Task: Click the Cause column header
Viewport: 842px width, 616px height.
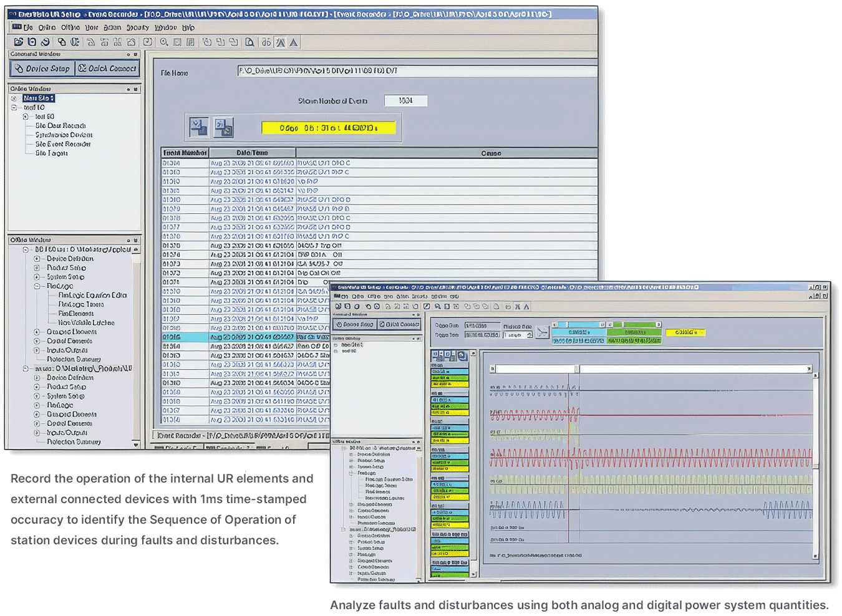Action: pyautogui.click(x=447, y=153)
